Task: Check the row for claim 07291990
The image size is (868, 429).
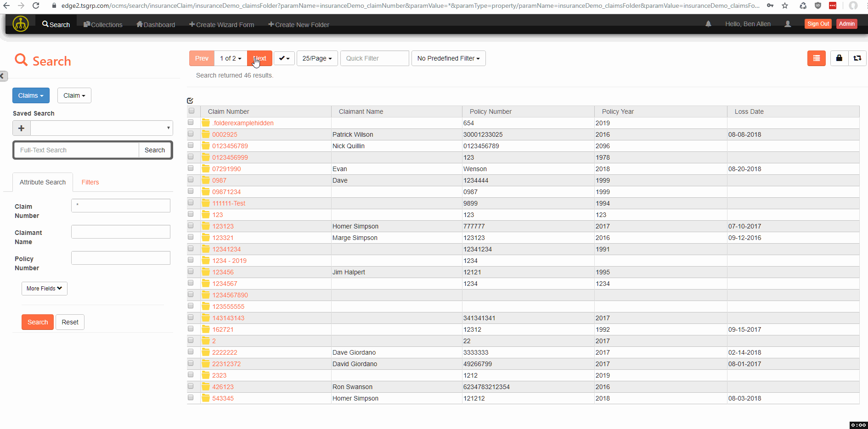Action: pyautogui.click(x=191, y=168)
